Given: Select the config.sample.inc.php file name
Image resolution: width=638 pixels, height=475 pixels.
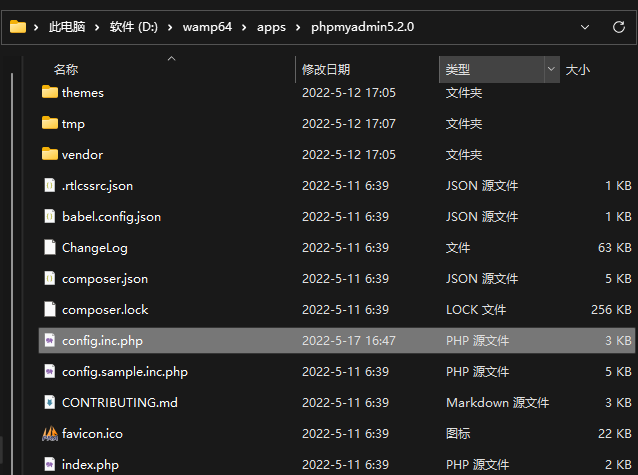Looking at the screenshot, I should tap(125, 372).
